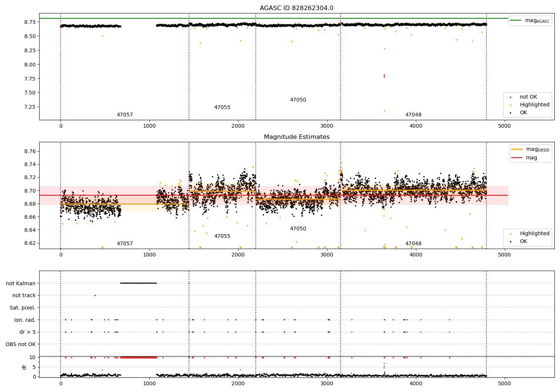Click OBSID label 47055 in AGASC ID plot
Image resolution: width=560 pixels, height=392 pixels.
[x=222, y=108]
